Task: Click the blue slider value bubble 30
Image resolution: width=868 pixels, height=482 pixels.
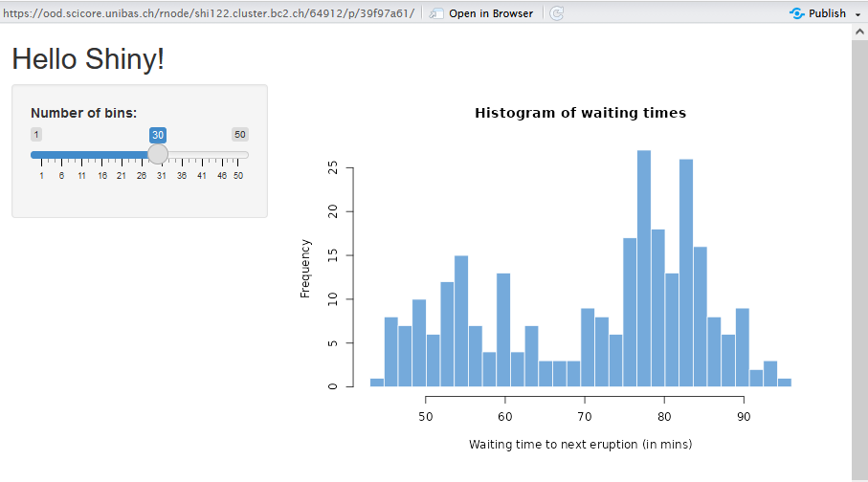Action: pos(158,135)
